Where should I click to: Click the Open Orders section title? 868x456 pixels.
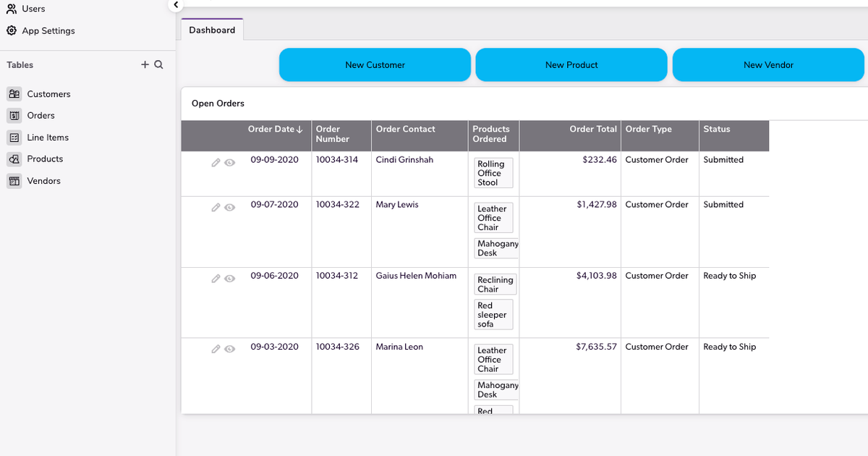pos(218,104)
